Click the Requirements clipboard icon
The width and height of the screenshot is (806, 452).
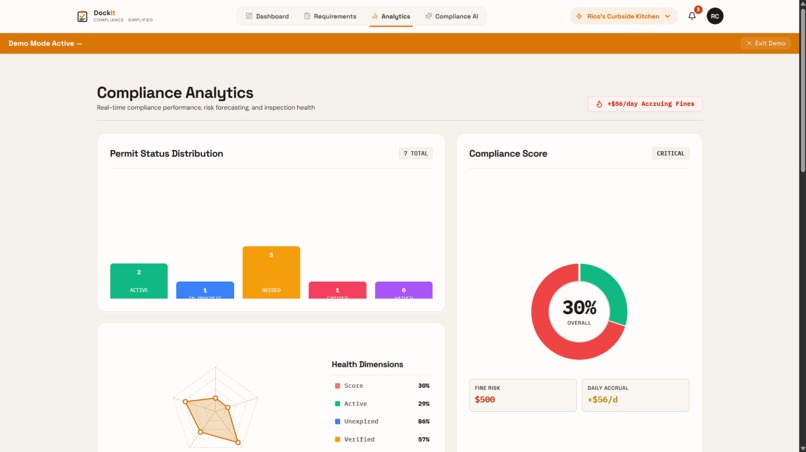pyautogui.click(x=307, y=16)
